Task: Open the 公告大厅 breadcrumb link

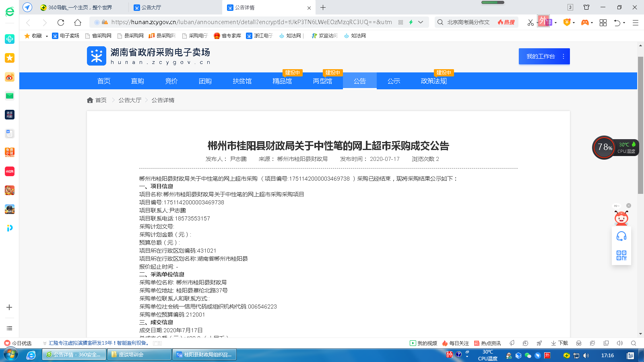Action: (130, 100)
